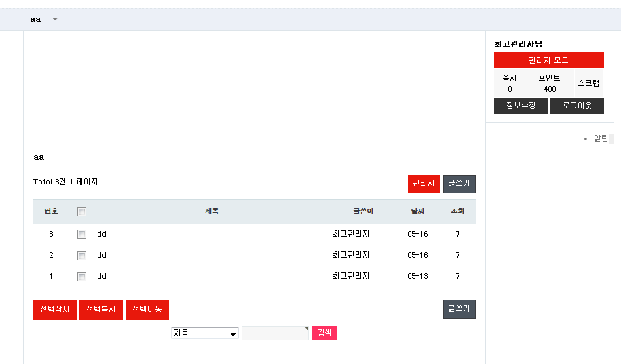Viewport: 621px width, 364px height.
Task: Click the 선택복사 button
Action: [101, 310]
